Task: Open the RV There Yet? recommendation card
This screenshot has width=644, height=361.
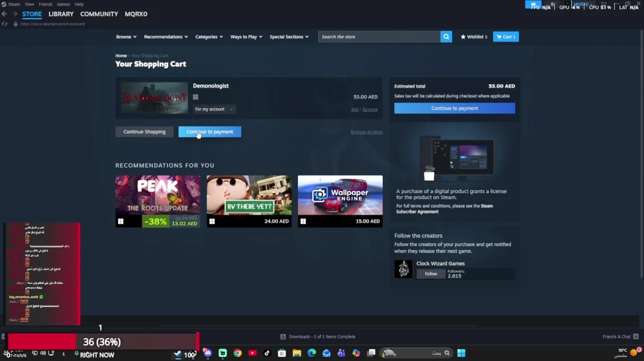Action: click(x=249, y=201)
